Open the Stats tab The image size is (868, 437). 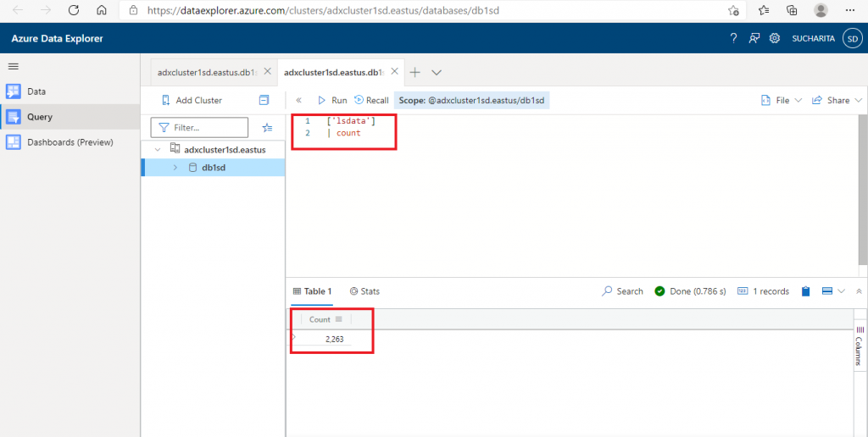(364, 291)
